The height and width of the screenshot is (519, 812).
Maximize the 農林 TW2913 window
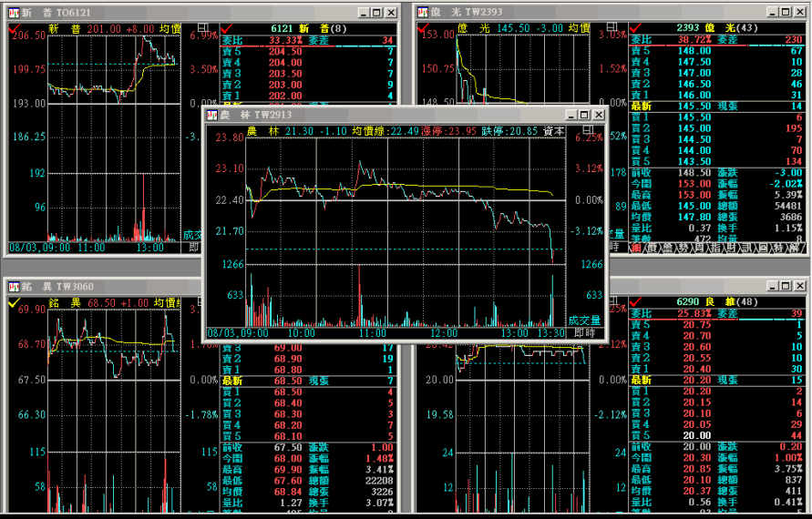(584, 115)
